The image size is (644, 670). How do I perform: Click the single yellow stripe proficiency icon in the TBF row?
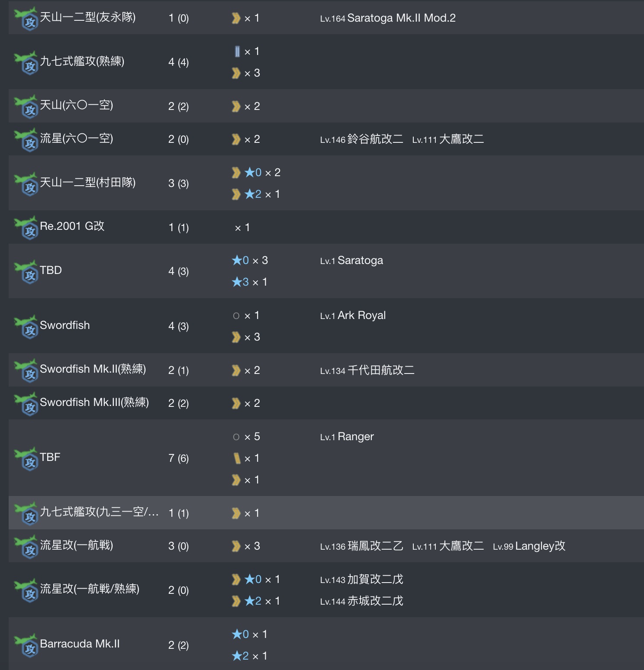coord(237,458)
